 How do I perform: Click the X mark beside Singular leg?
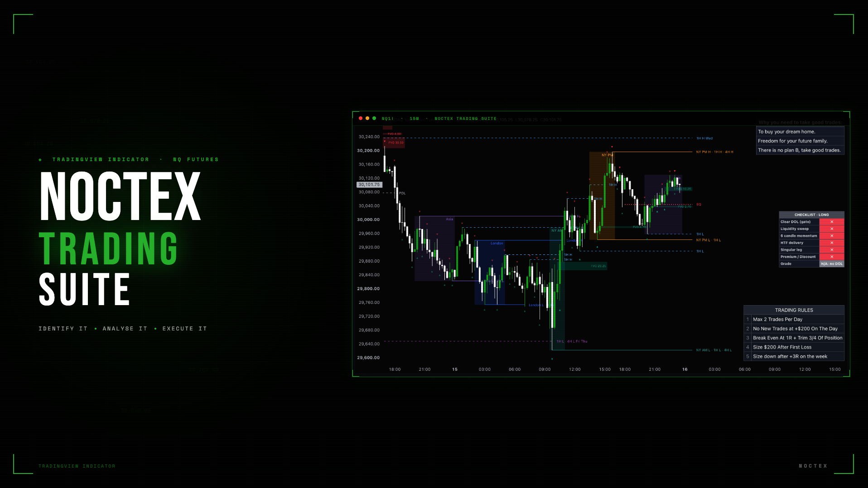click(832, 250)
